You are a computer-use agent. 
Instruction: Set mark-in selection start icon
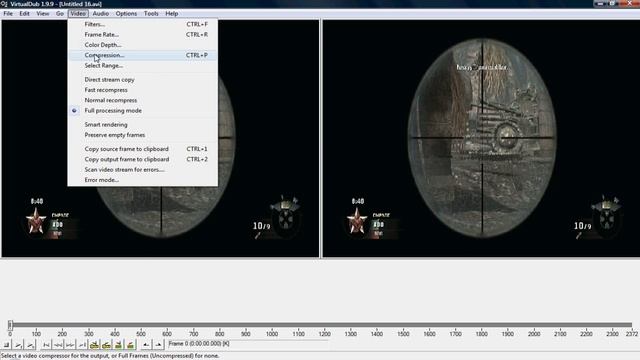tap(146, 345)
